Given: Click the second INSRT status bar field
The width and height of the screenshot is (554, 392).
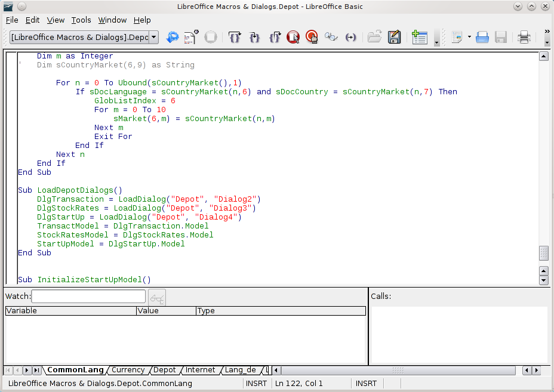Looking at the screenshot, I should coord(367,384).
